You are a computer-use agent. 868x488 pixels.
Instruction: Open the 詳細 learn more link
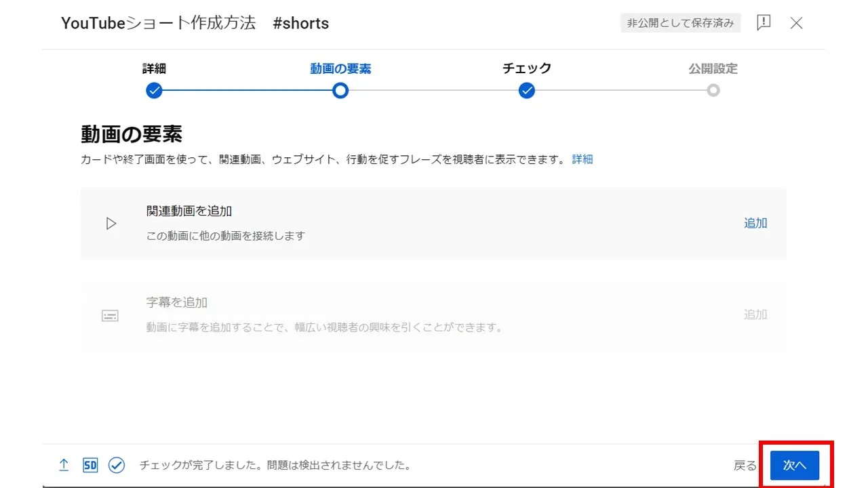pyautogui.click(x=583, y=159)
